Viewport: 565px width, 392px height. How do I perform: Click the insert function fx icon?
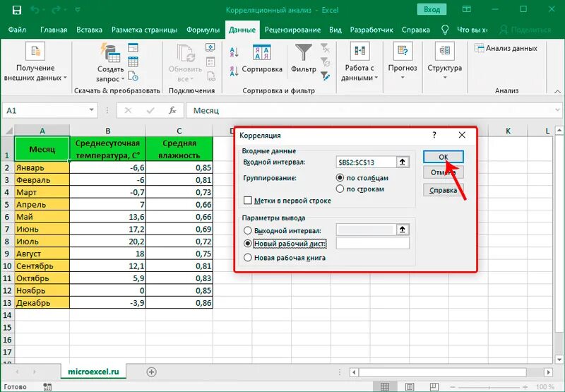coord(172,110)
